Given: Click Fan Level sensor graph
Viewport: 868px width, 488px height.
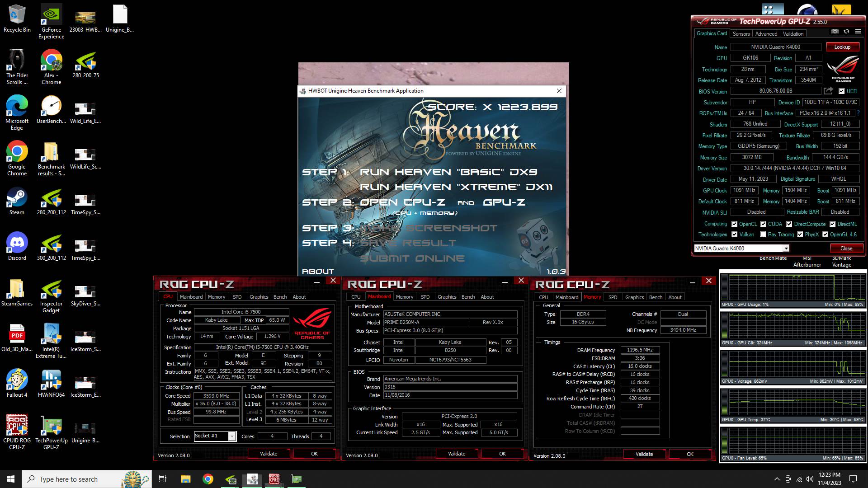Looking at the screenshot, I should tap(792, 444).
